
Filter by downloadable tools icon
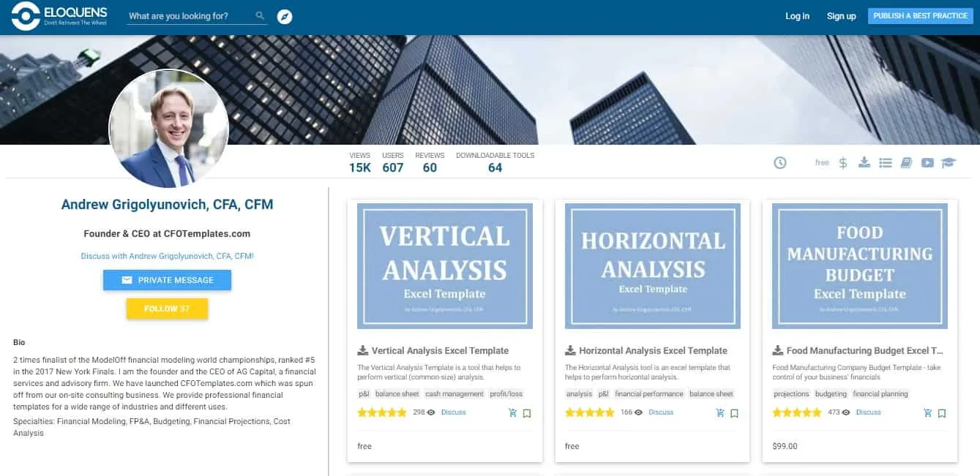864,162
